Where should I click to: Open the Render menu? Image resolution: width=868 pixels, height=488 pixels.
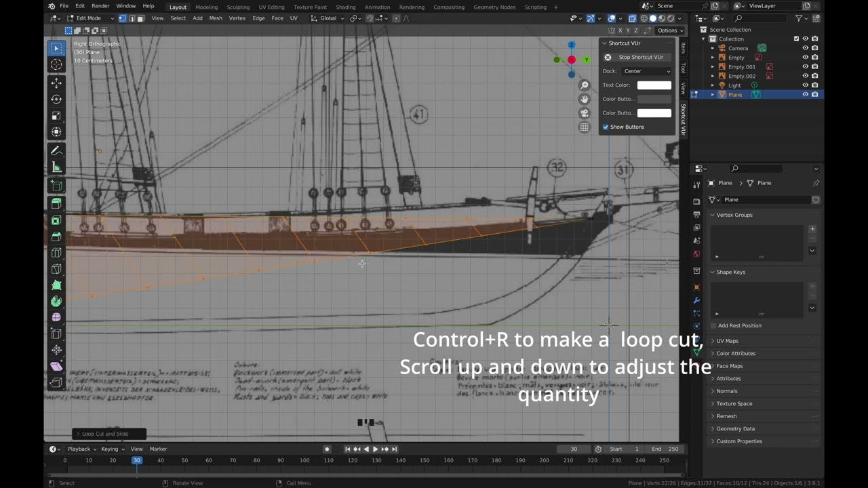pyautogui.click(x=100, y=6)
